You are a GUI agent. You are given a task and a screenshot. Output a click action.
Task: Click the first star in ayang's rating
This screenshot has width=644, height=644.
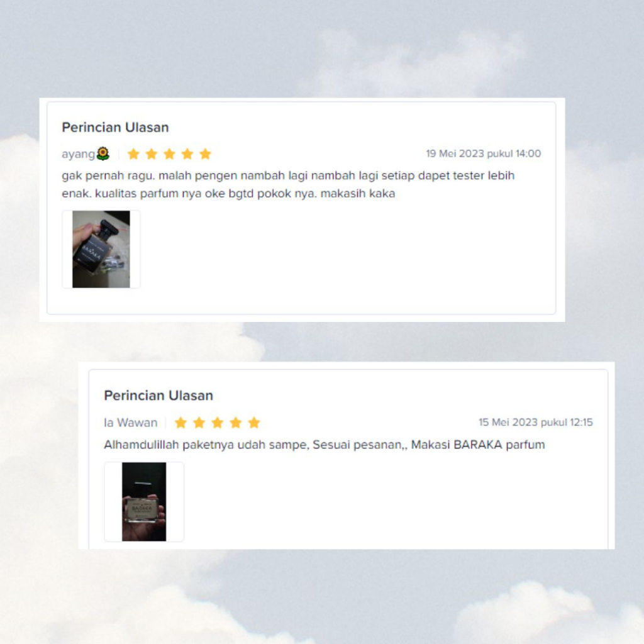(133, 154)
